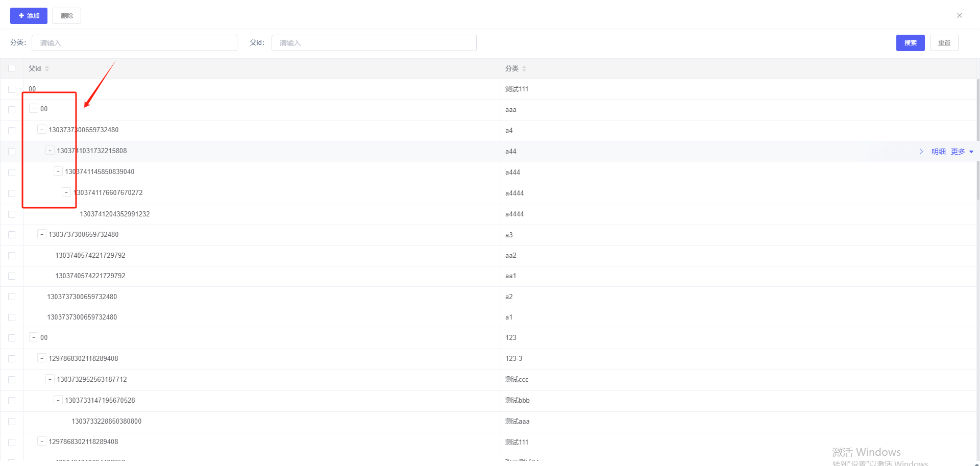Collapse the 00 tree node for row 123

[34, 337]
